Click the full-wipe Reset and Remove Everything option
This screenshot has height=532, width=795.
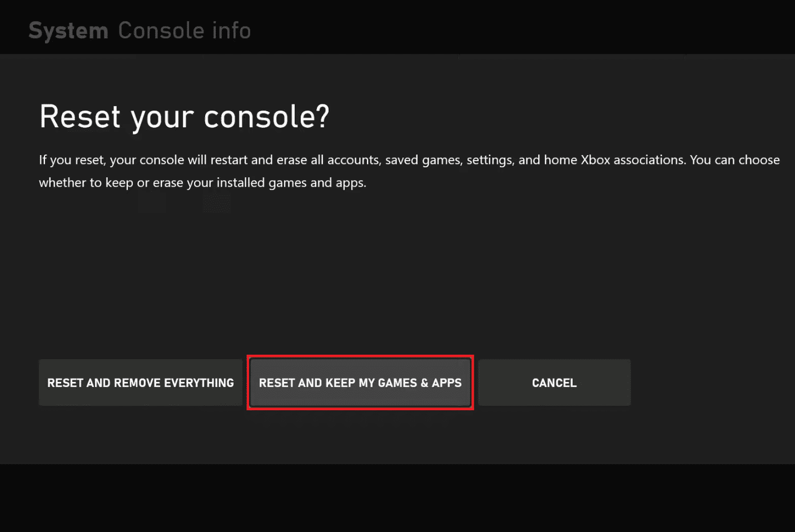[140, 382]
